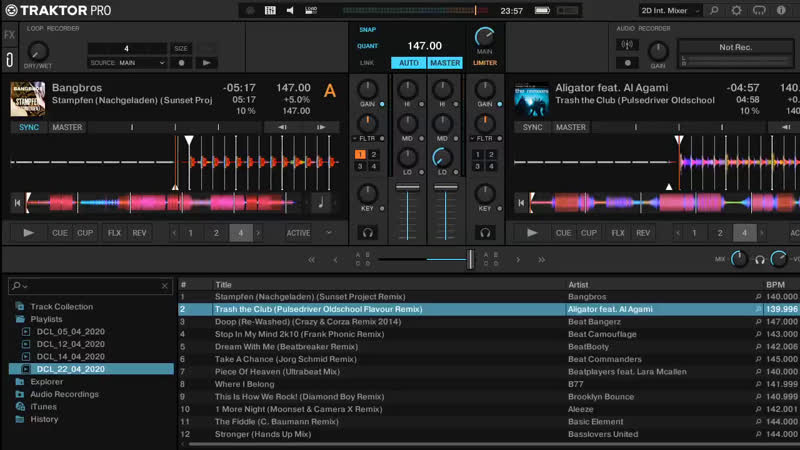Enable Deck A FX assign 1
Image resolution: width=800 pixels, height=450 pixels.
point(360,154)
